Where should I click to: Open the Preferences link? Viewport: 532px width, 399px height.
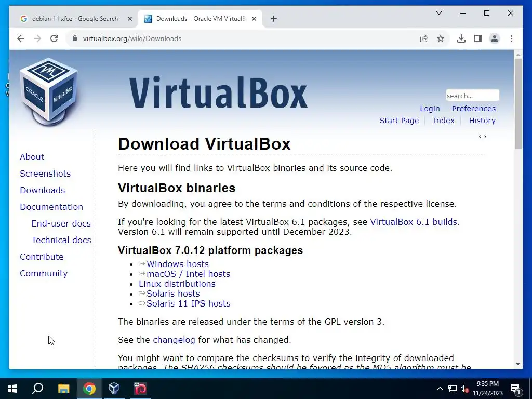[x=474, y=109]
